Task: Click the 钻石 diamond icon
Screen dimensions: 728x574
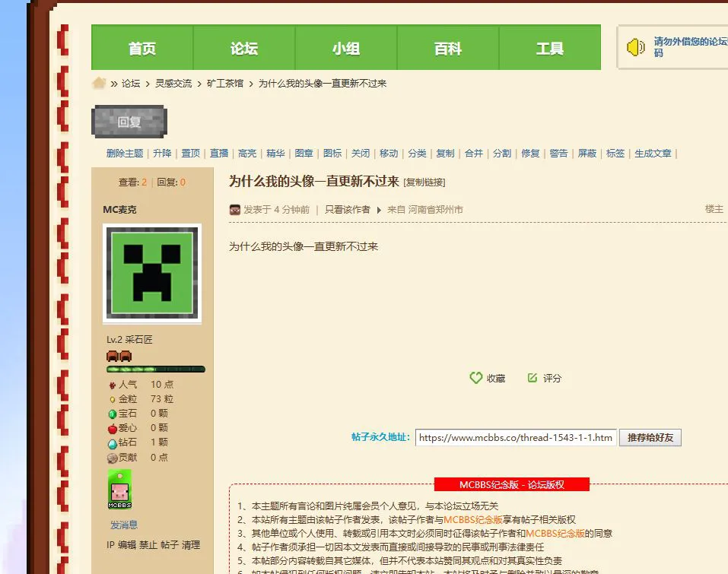Action: point(112,443)
